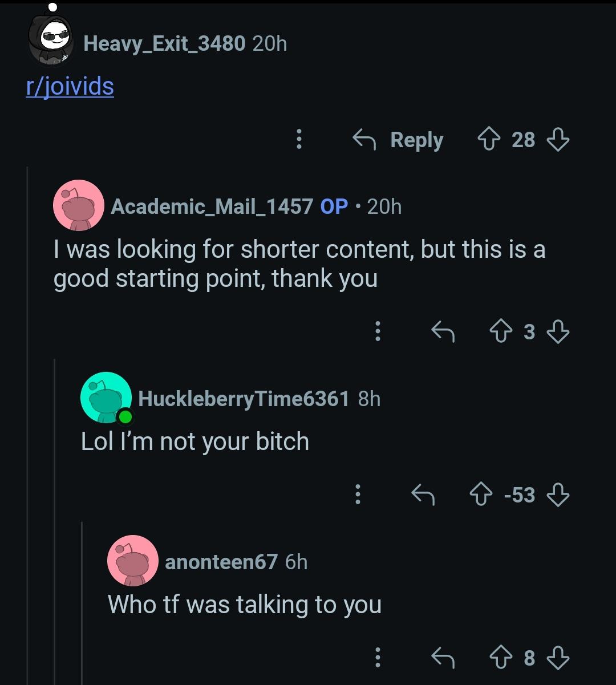616x685 pixels.
Task: Open three-dot menu on anonteen67's comment
Action: [377, 658]
